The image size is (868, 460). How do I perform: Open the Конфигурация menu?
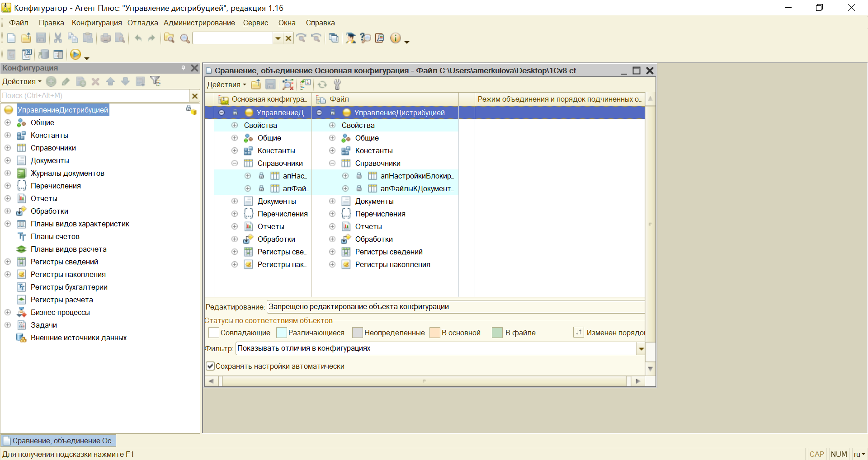pos(97,23)
